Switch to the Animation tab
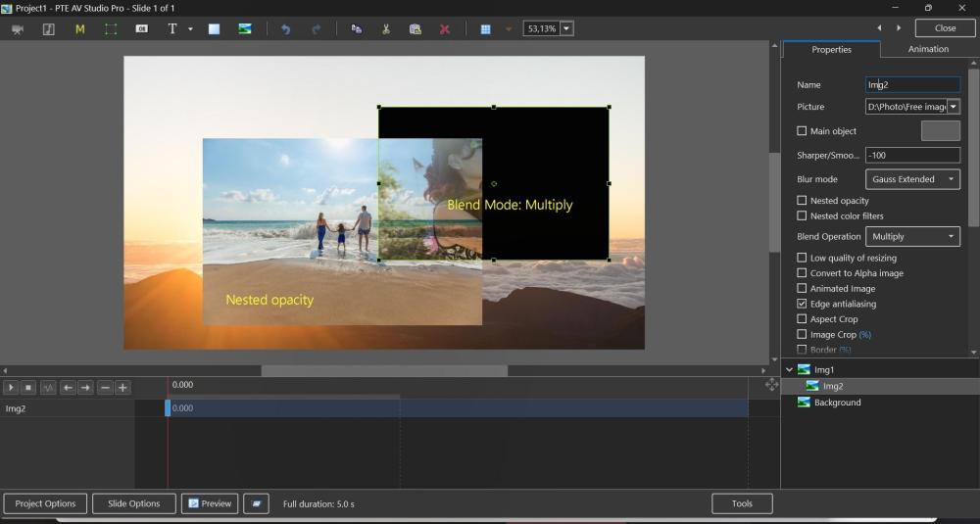Image resolution: width=980 pixels, height=524 pixels. coord(927,49)
